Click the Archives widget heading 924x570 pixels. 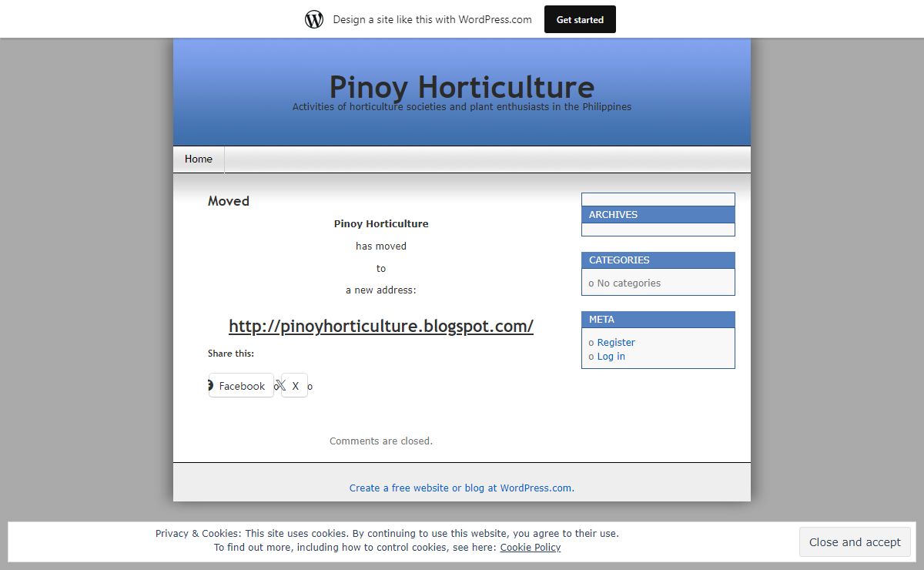658,215
